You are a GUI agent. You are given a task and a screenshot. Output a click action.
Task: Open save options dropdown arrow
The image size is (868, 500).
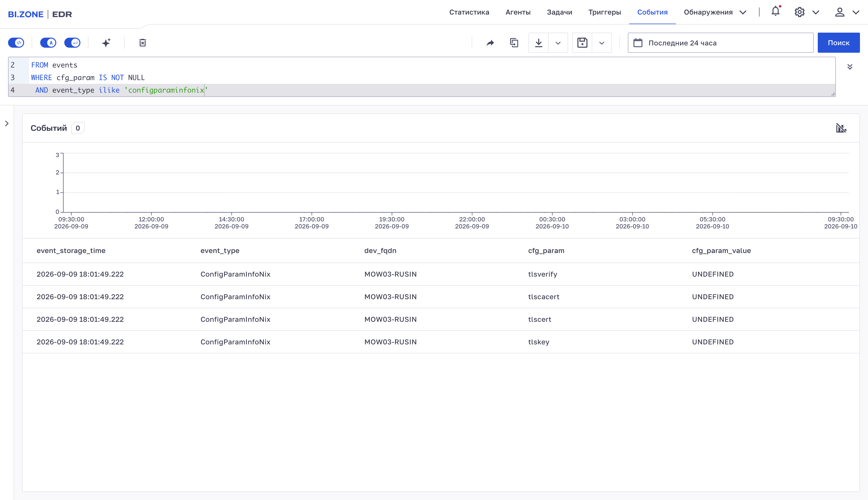click(602, 43)
